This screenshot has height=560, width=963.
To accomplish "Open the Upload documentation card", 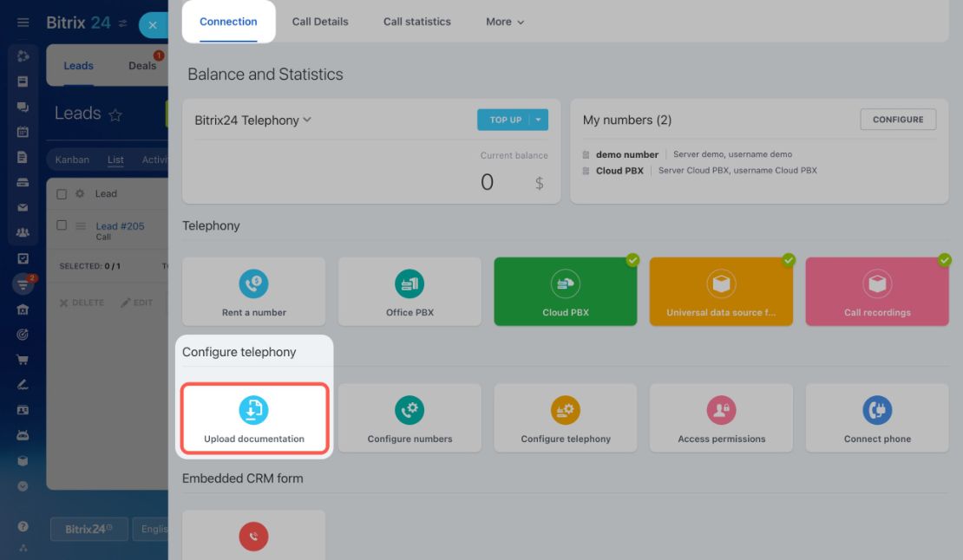I will tap(254, 419).
